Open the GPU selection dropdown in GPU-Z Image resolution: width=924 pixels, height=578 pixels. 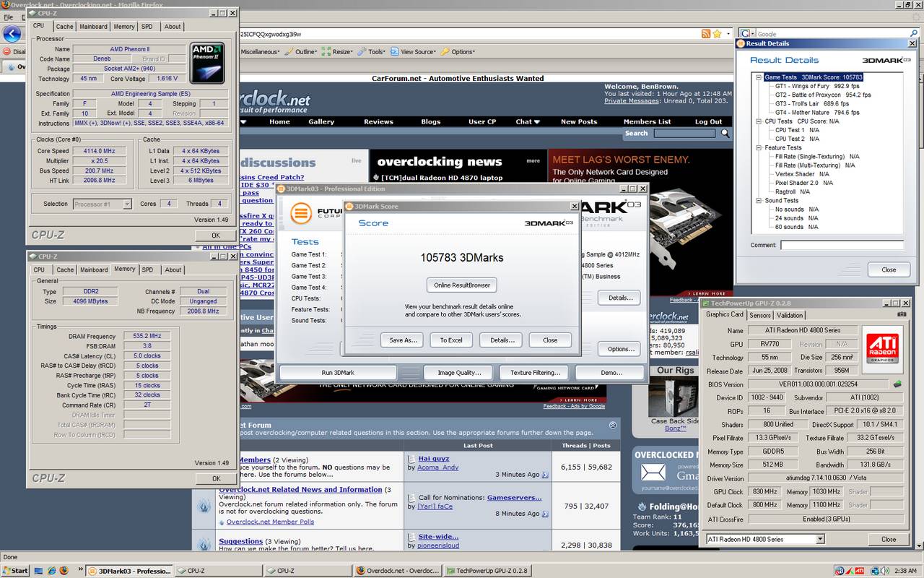820,540
